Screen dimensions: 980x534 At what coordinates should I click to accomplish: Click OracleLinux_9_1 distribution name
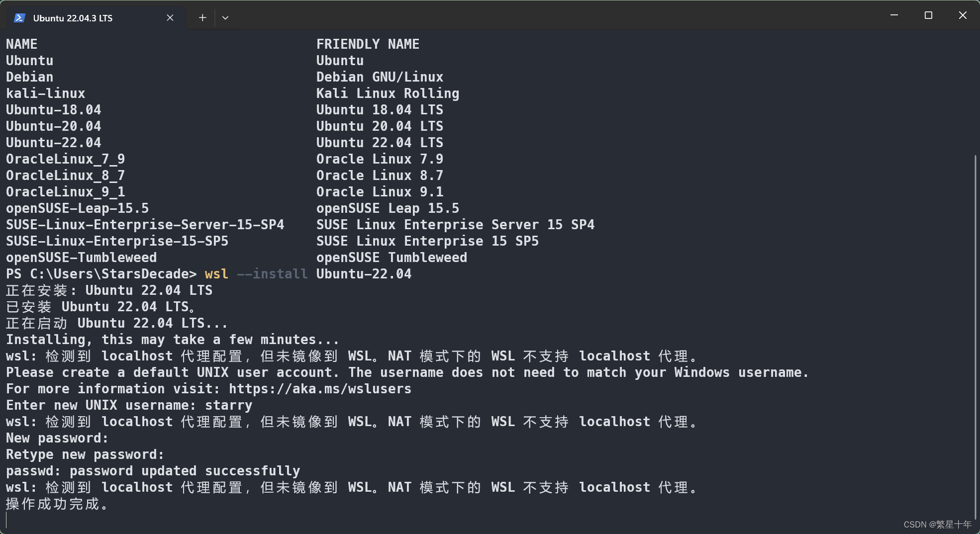pyautogui.click(x=66, y=192)
